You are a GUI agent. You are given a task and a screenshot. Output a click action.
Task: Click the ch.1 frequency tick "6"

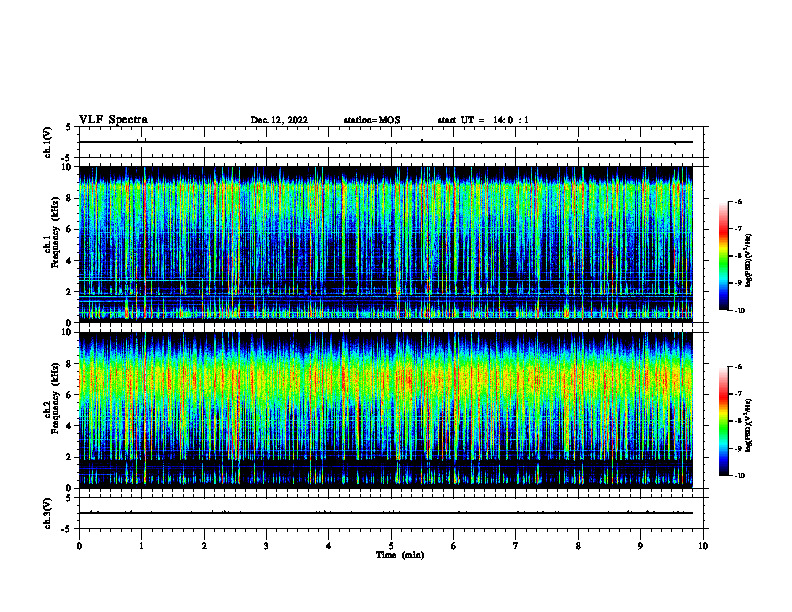[x=70, y=229]
